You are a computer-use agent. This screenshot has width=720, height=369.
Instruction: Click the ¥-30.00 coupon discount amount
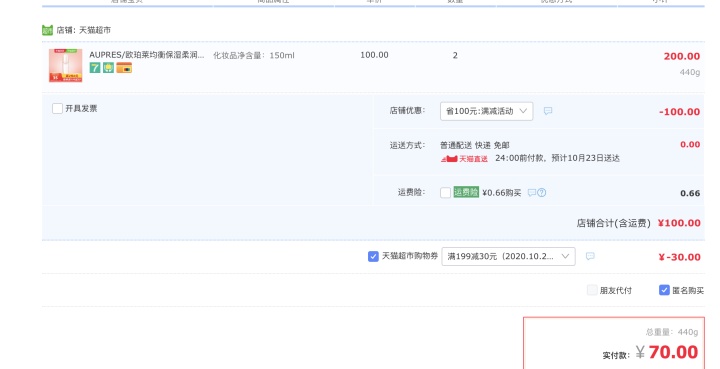679,257
